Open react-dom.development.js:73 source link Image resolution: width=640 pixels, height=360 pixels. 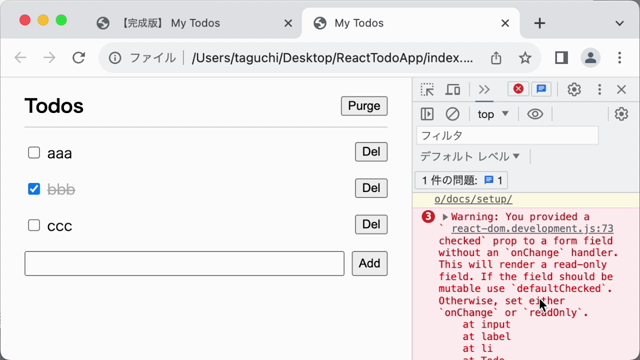(532, 229)
